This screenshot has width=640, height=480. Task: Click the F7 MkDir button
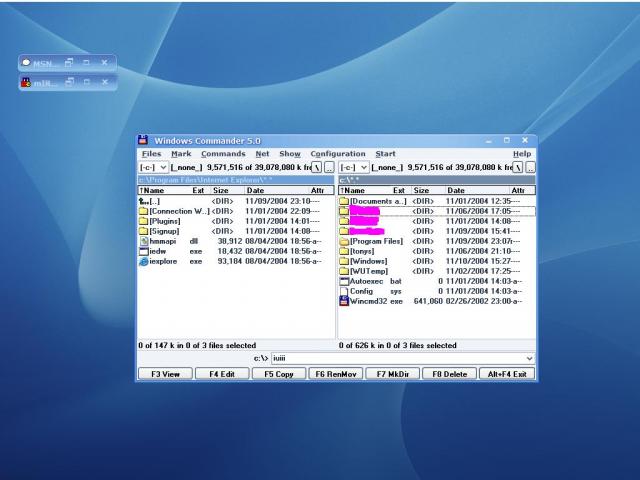click(x=392, y=374)
